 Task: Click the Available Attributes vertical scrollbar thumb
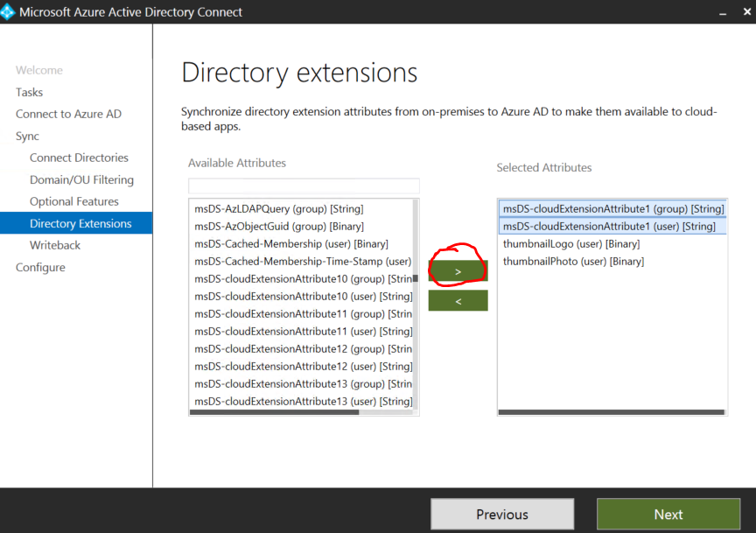point(416,278)
